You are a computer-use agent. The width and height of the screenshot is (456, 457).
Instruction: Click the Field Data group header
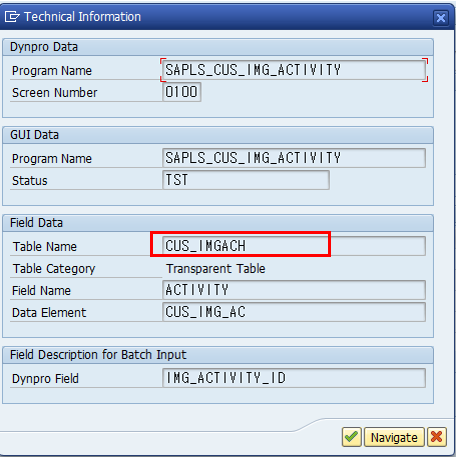218,223
